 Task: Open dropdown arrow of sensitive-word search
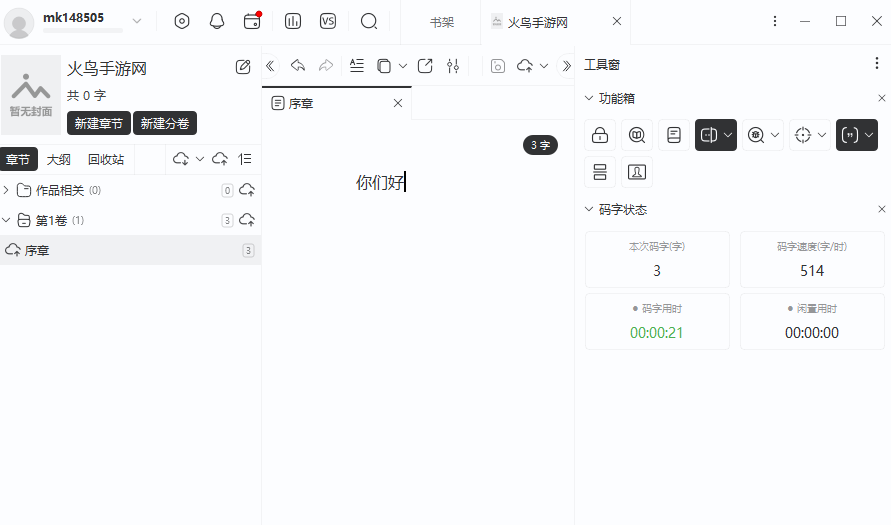tap(775, 135)
